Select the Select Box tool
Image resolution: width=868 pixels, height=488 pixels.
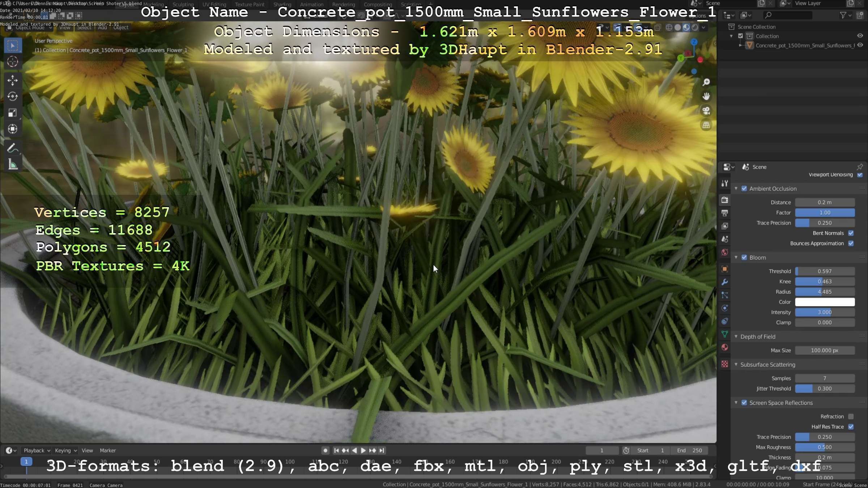coord(13,46)
